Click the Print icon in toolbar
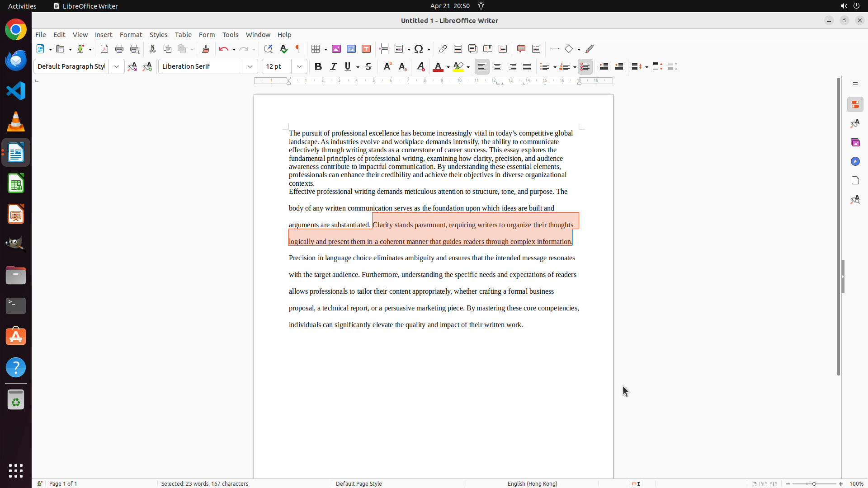This screenshot has width=868, height=488. click(x=119, y=49)
